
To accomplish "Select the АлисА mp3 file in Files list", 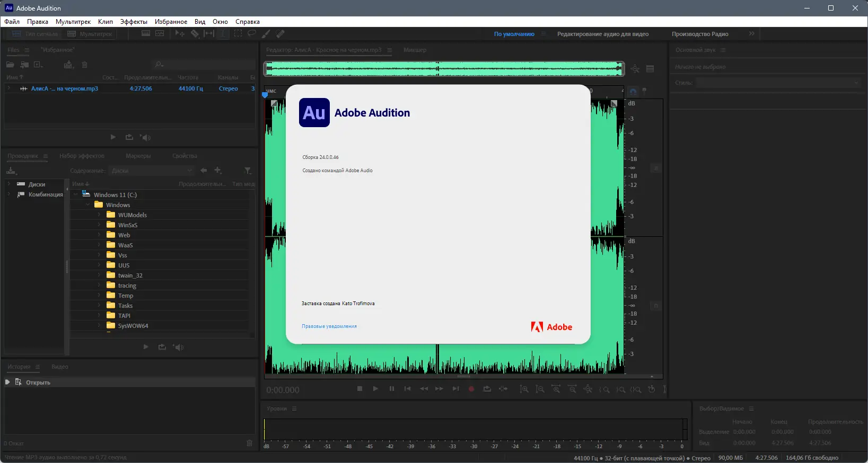I will (x=64, y=88).
